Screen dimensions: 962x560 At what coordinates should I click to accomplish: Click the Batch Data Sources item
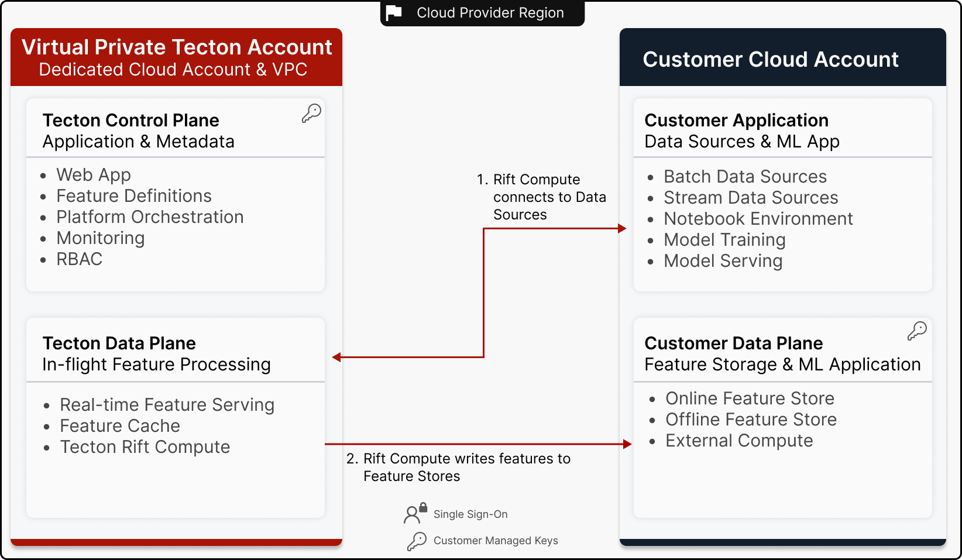[x=745, y=177]
